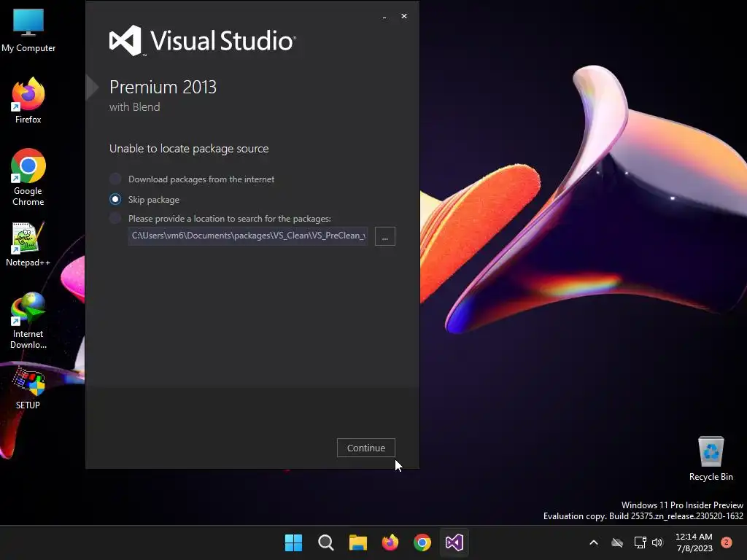Open the volume speaker tray icon
The width and height of the screenshot is (747, 560).
tap(657, 542)
